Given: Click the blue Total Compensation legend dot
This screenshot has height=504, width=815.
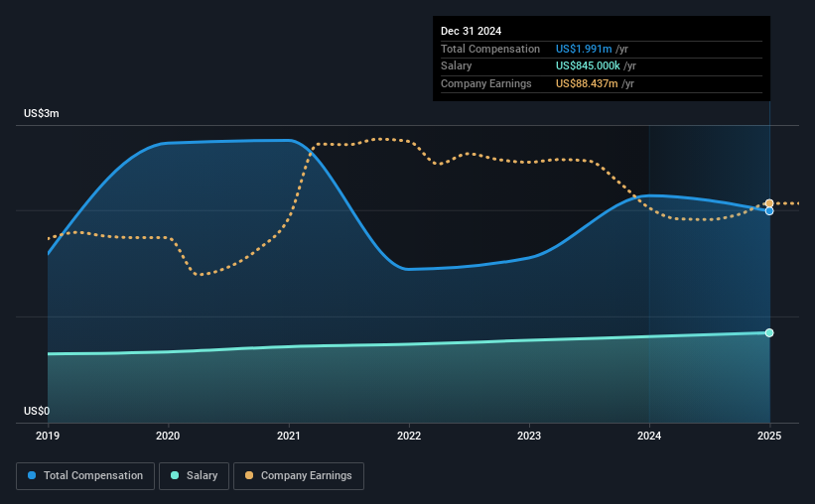Looking at the screenshot, I should [x=32, y=475].
